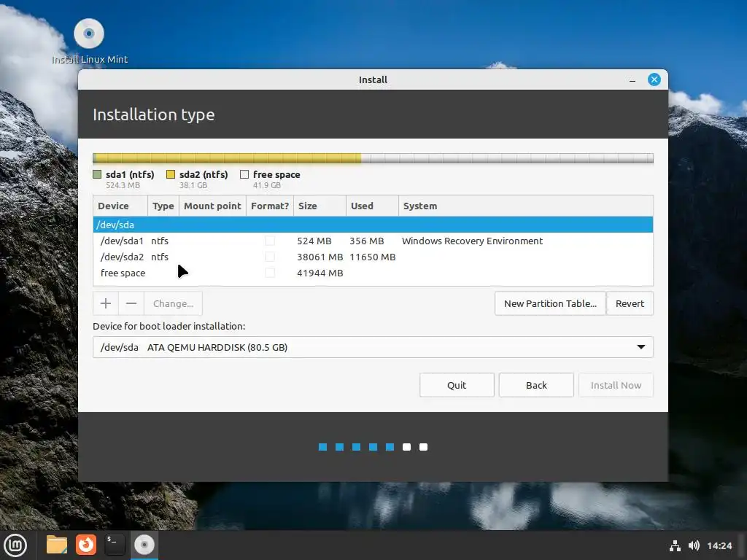Select the free space row
Viewport: 747px width, 560px height.
point(373,273)
